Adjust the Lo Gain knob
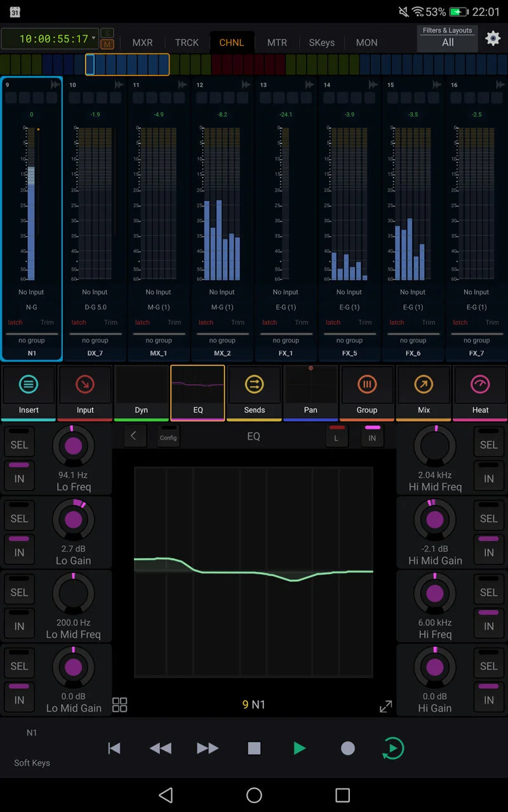Screen dimensions: 508x812 74,518
